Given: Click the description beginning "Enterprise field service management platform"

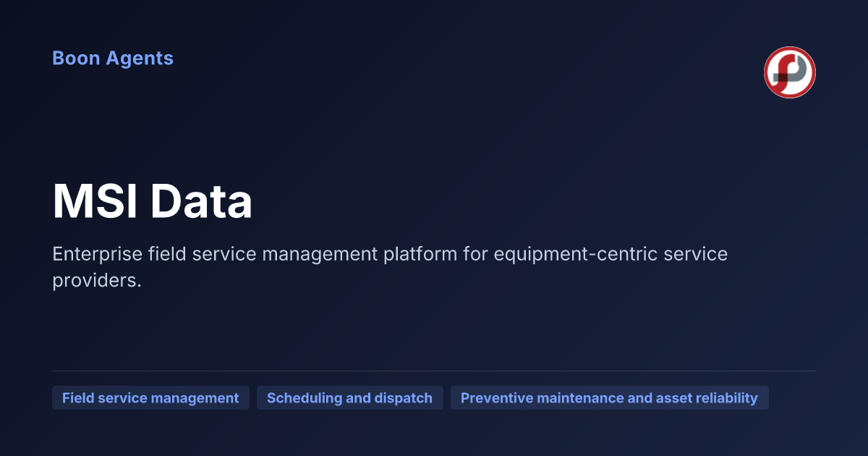Looking at the screenshot, I should (x=390, y=267).
